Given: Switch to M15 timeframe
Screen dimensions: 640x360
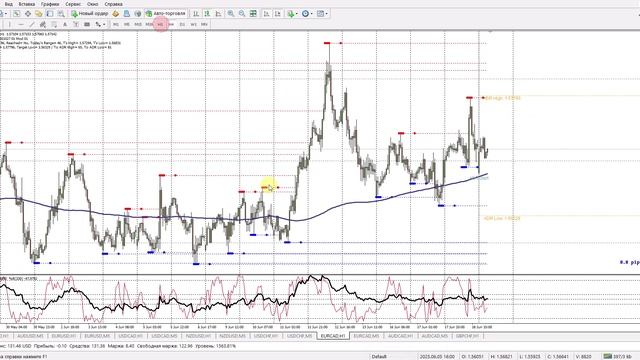Looking at the screenshot, I should [x=138, y=24].
